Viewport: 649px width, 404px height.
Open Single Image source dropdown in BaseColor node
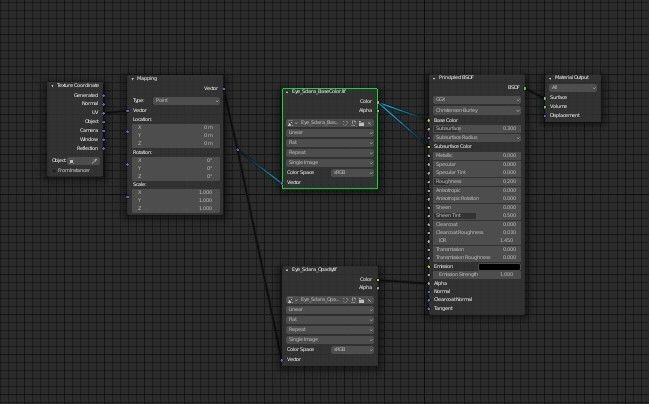pyautogui.click(x=330, y=163)
